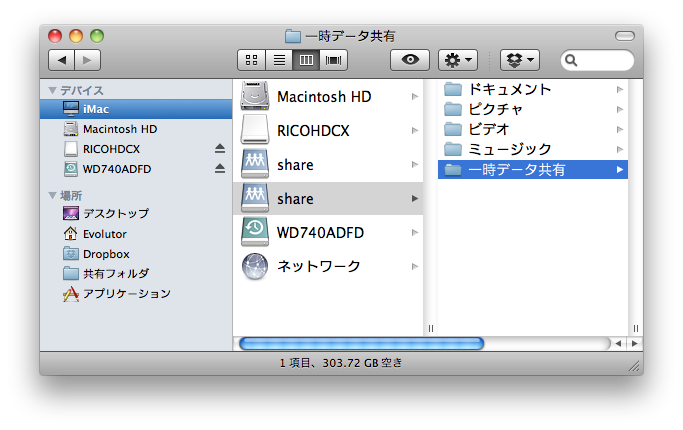Select the first share volume
Screen dimensions: 683x430
point(328,164)
